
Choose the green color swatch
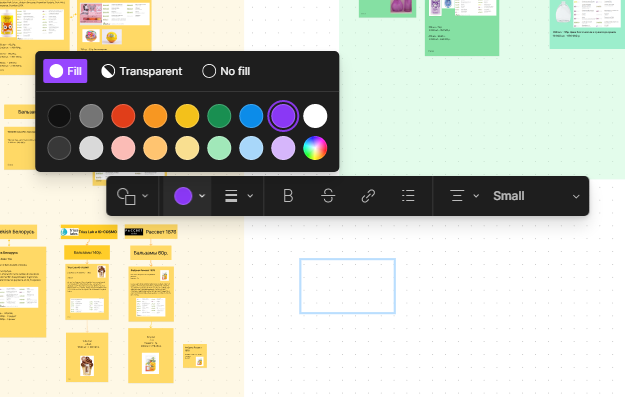219,116
